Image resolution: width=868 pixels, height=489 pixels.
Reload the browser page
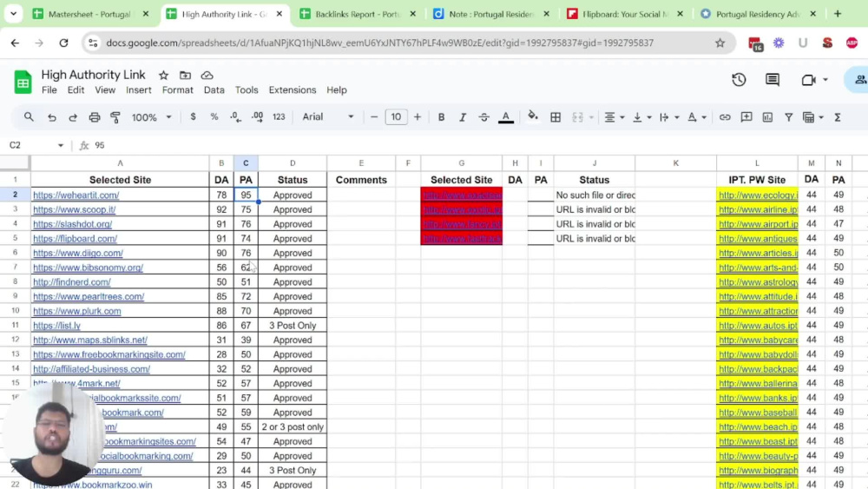coord(63,43)
